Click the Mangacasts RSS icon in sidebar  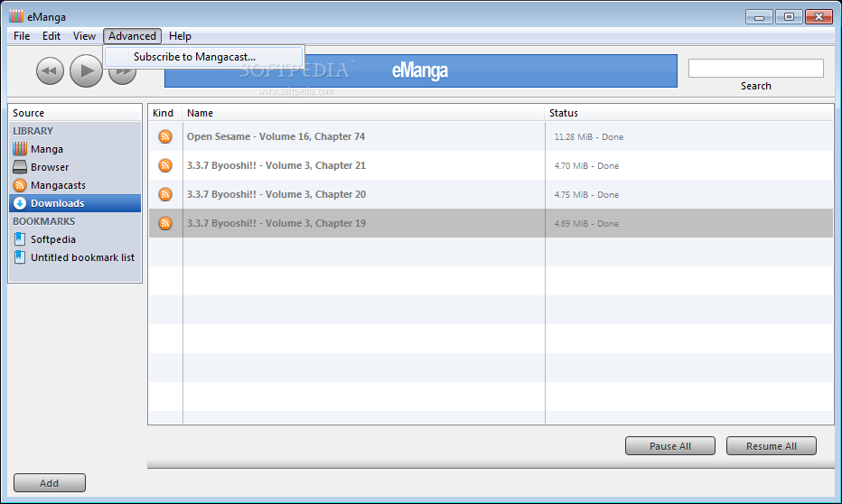click(x=20, y=185)
